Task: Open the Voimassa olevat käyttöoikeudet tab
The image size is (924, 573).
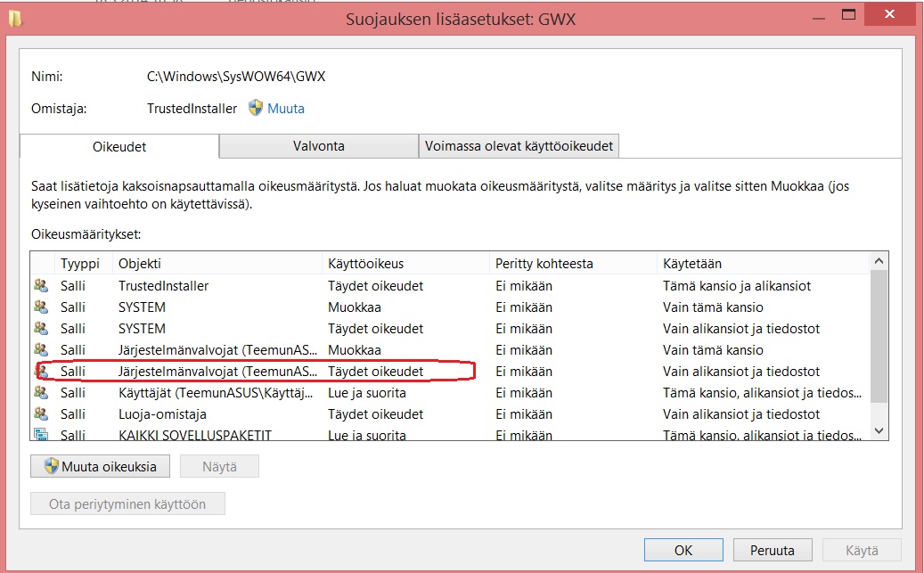Action: click(x=519, y=146)
